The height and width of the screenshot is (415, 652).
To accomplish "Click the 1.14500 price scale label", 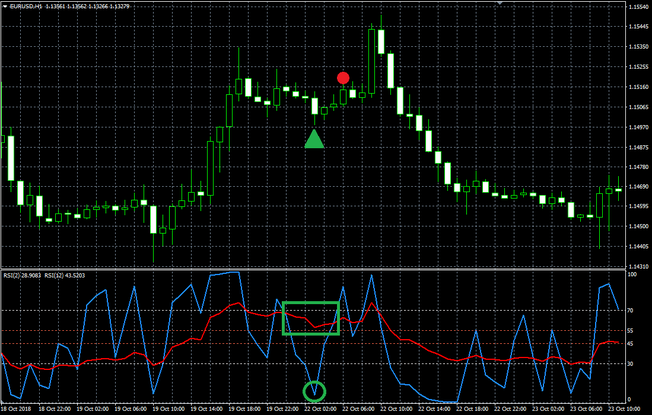I will tap(638, 226).
